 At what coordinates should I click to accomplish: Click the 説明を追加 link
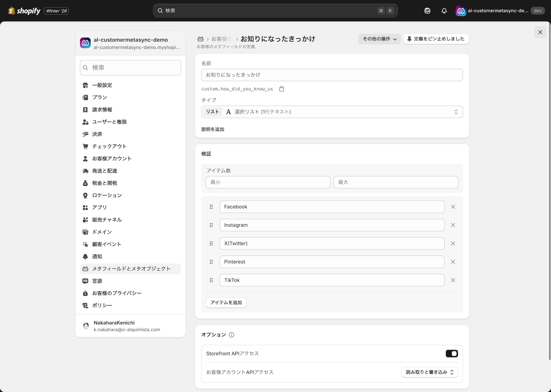(213, 130)
